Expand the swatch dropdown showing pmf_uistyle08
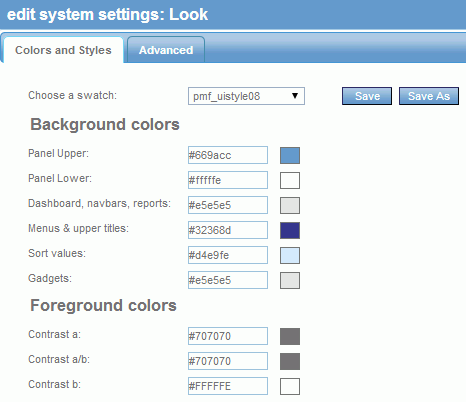The image size is (466, 402). click(246, 96)
